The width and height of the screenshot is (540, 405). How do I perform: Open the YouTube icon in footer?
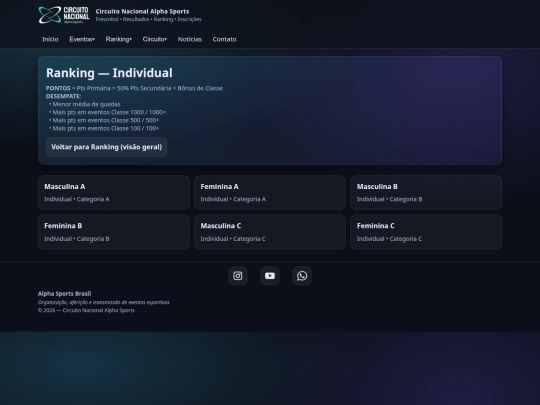point(270,276)
